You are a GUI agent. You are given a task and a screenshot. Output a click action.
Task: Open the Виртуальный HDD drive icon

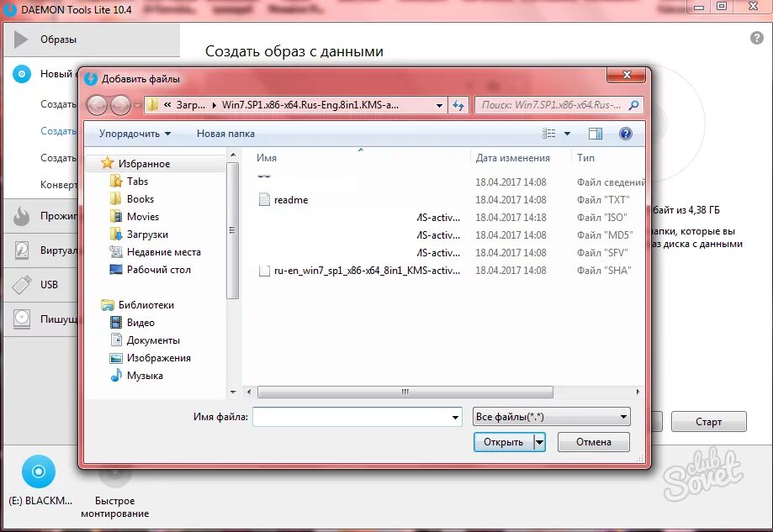tap(21, 250)
